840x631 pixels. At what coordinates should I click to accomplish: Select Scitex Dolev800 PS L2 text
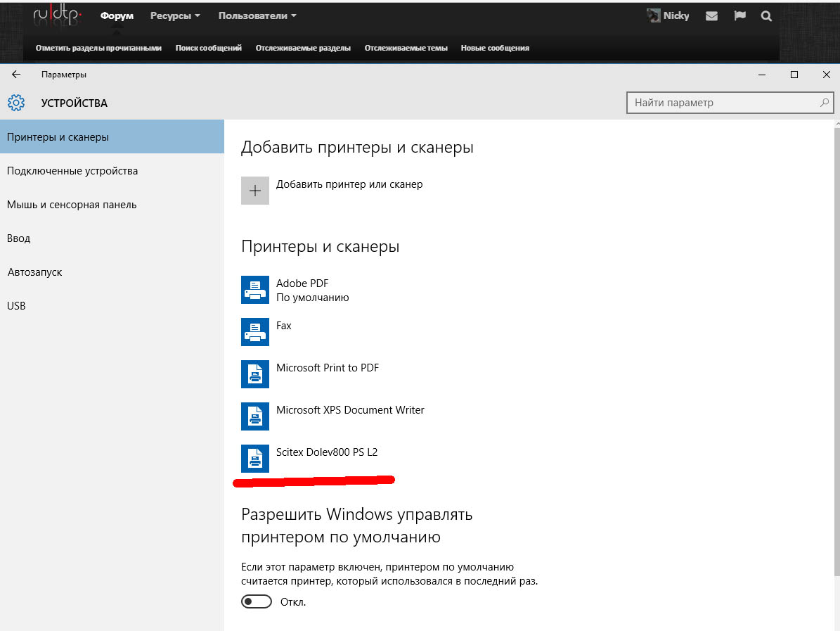point(327,452)
